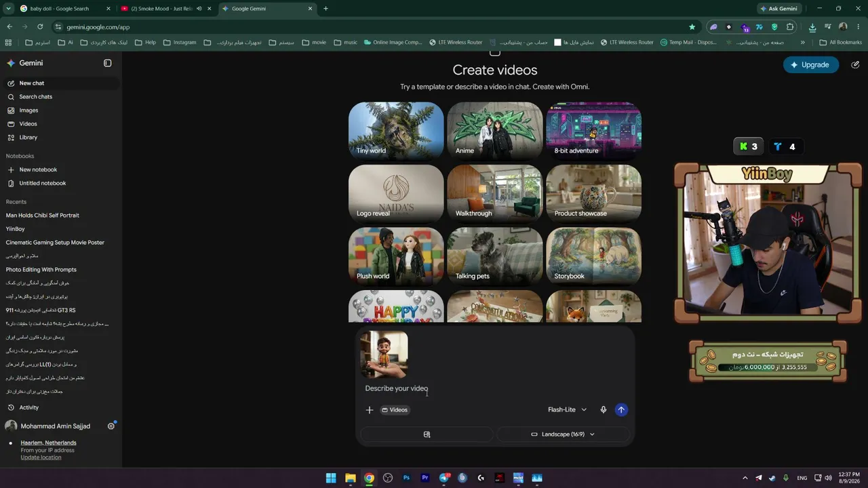Open Chrome downloads icon
Screen dimensions: 868x488
[812, 27]
